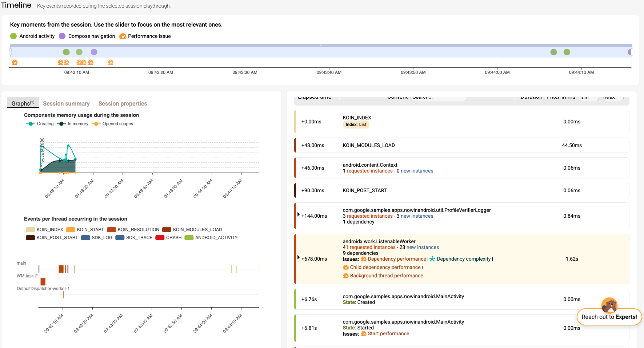Image resolution: width=644 pixels, height=348 pixels.
Task: Open the Session summary tab
Action: click(66, 104)
